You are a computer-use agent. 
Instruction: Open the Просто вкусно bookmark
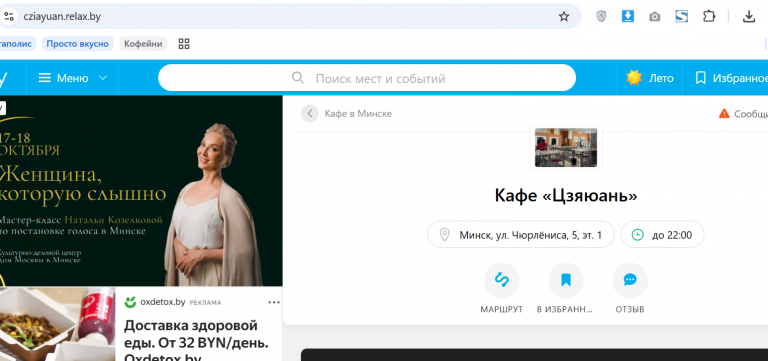(77, 44)
